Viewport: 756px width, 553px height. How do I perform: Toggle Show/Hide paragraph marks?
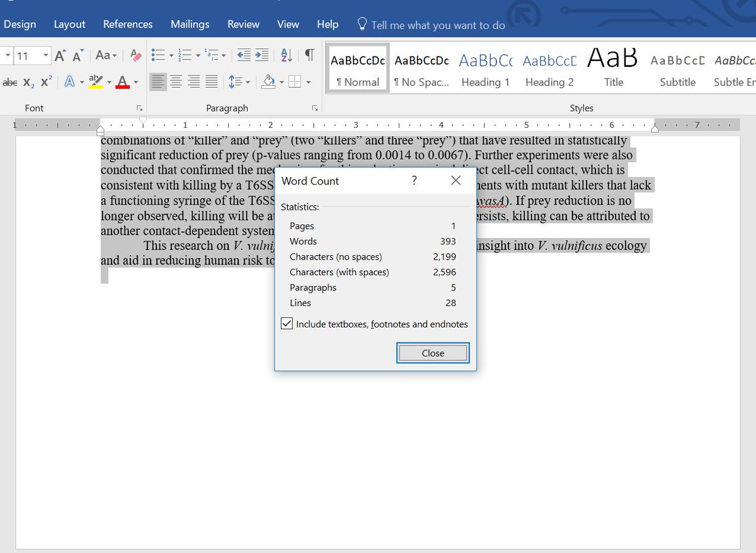pyautogui.click(x=309, y=55)
